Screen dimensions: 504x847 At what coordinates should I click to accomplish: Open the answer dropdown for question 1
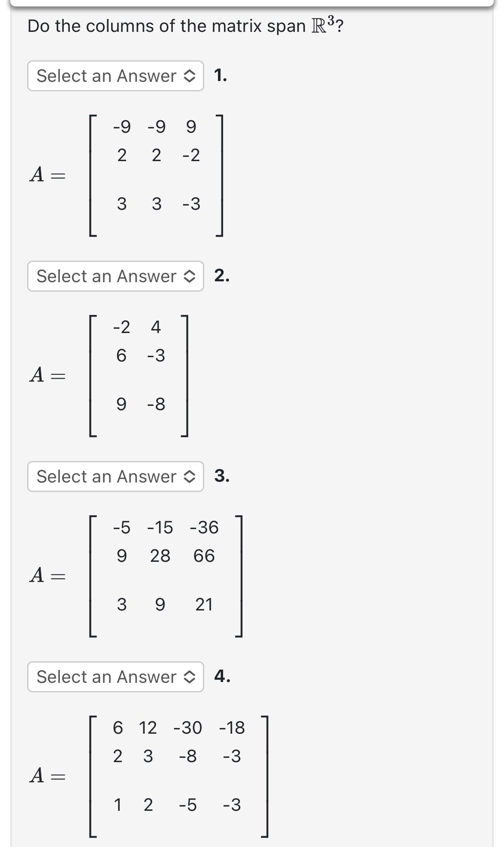(x=115, y=76)
